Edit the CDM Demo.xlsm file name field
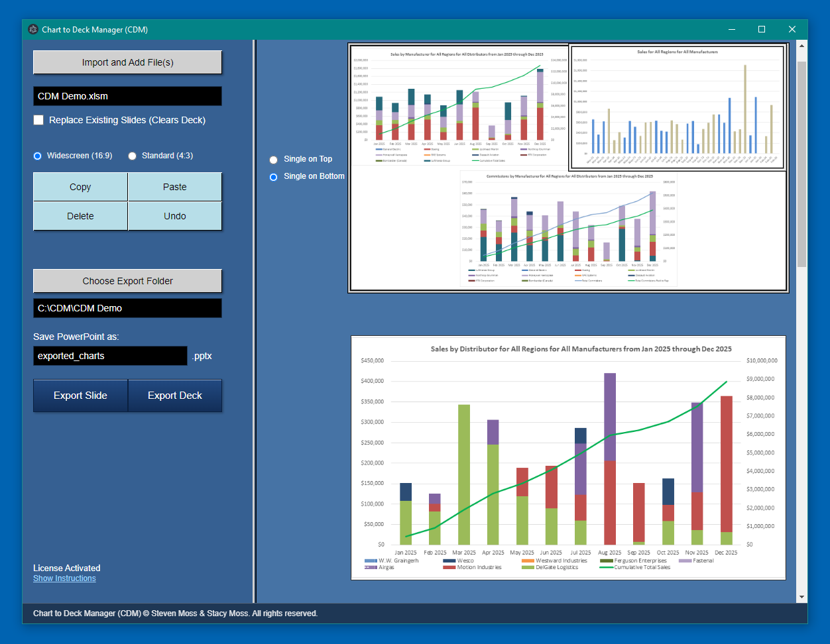The image size is (830, 644). click(127, 96)
